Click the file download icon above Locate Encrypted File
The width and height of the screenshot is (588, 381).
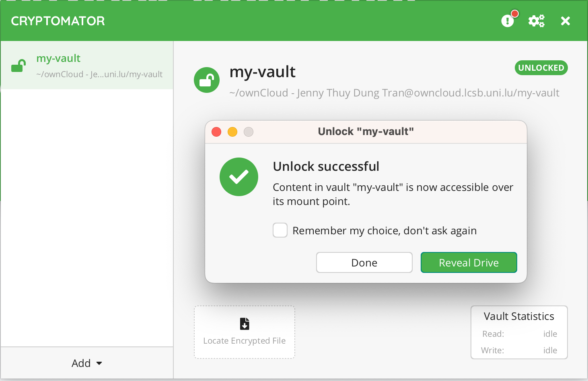click(245, 324)
